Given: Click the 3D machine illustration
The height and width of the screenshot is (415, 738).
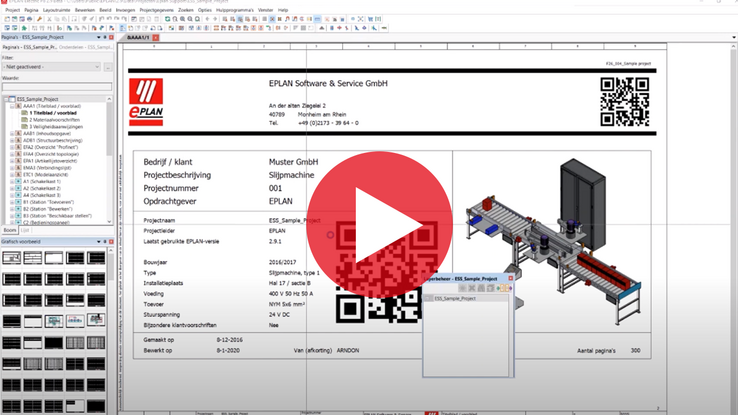Looking at the screenshot, I should (x=553, y=241).
